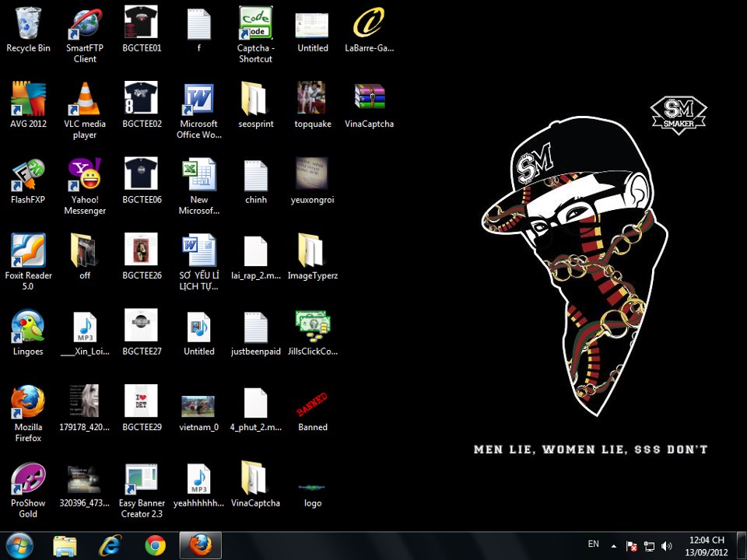Open the VinaCaptcha RAR archive
The height and width of the screenshot is (560, 747).
[x=370, y=99]
